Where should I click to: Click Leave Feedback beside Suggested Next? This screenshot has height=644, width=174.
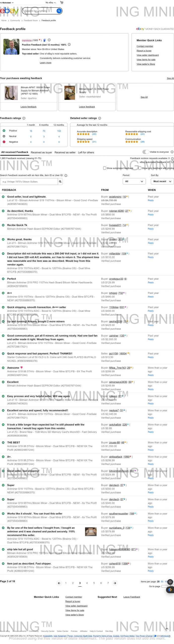coord(132,597)
